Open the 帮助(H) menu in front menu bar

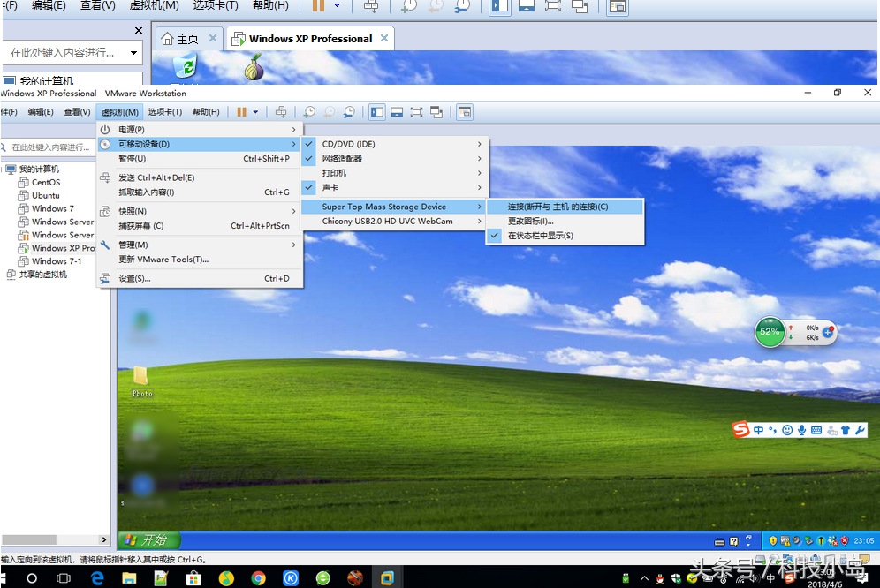point(206,112)
